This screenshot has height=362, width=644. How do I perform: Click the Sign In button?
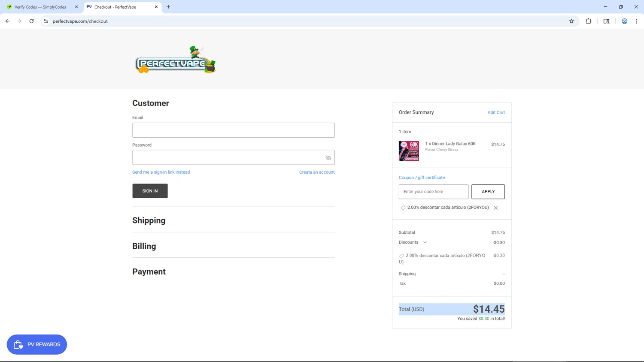pyautogui.click(x=150, y=191)
